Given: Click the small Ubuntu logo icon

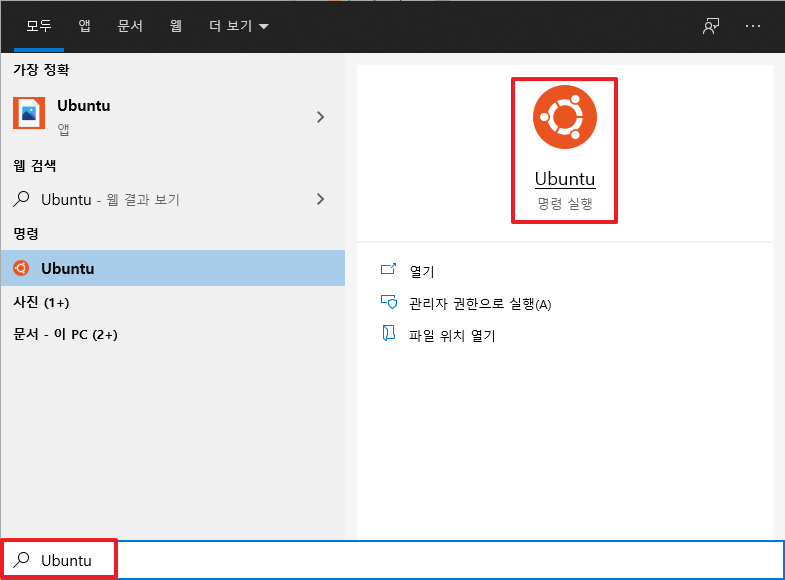Looking at the screenshot, I should coord(21,268).
